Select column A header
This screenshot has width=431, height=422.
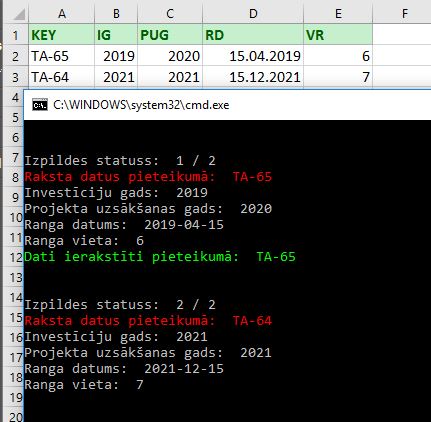(x=62, y=14)
